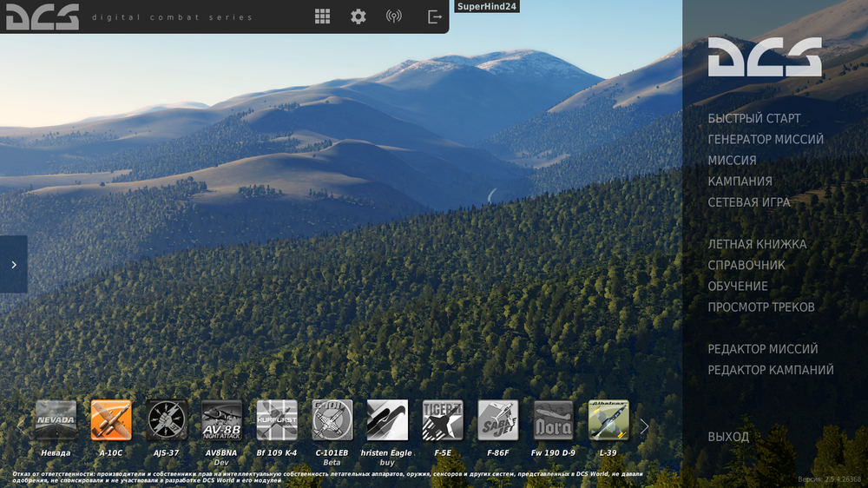
Task: Open ГЕНЕРАТОР МИССИЙ menu item
Action: click(x=766, y=140)
